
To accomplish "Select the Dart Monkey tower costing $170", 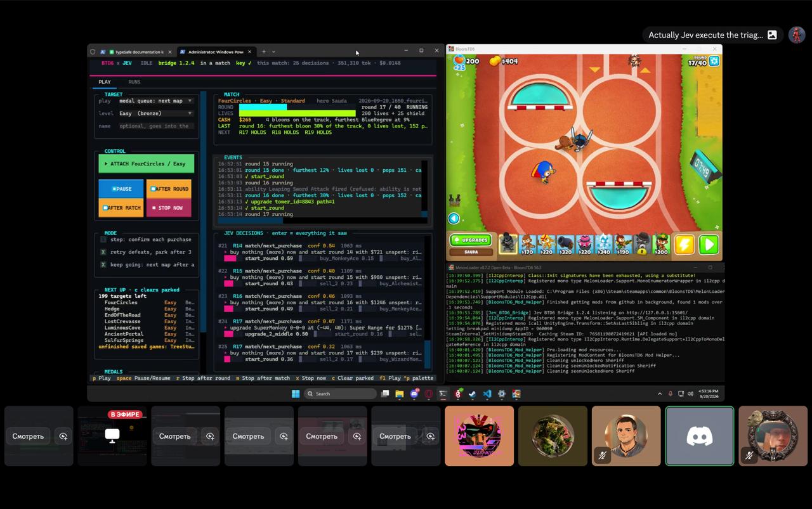I will (527, 244).
